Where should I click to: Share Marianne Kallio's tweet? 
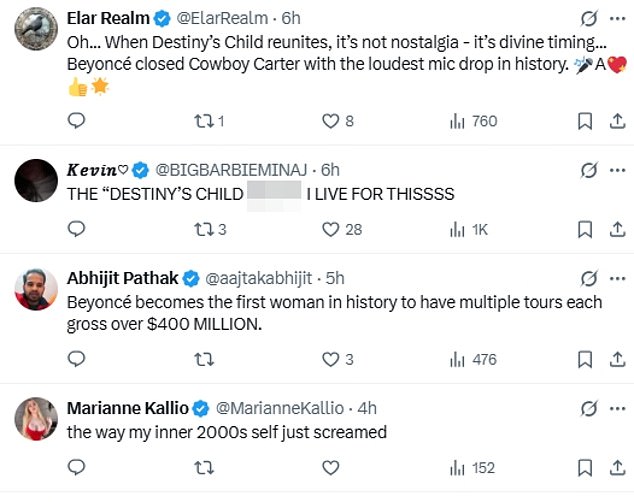point(617,468)
